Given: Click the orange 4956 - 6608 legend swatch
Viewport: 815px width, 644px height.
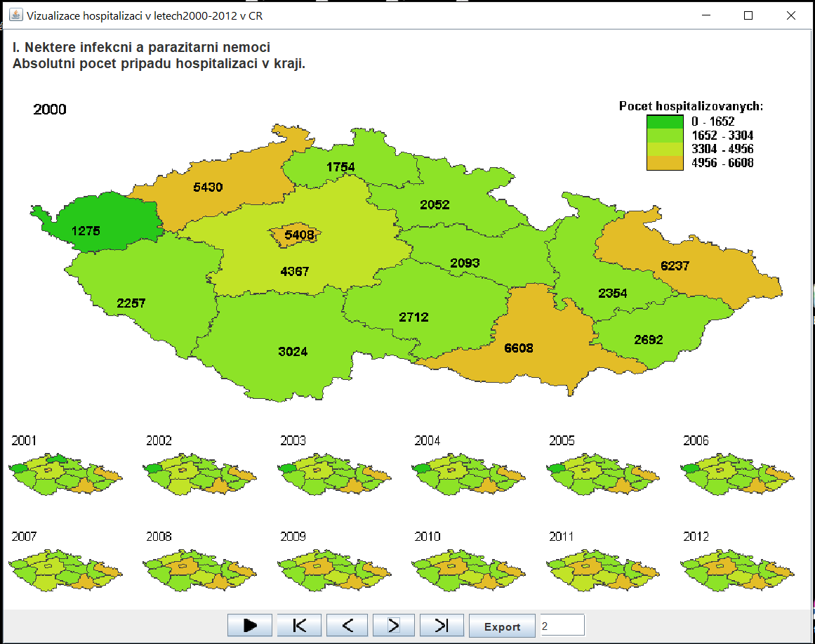Looking at the screenshot, I should 664,163.
